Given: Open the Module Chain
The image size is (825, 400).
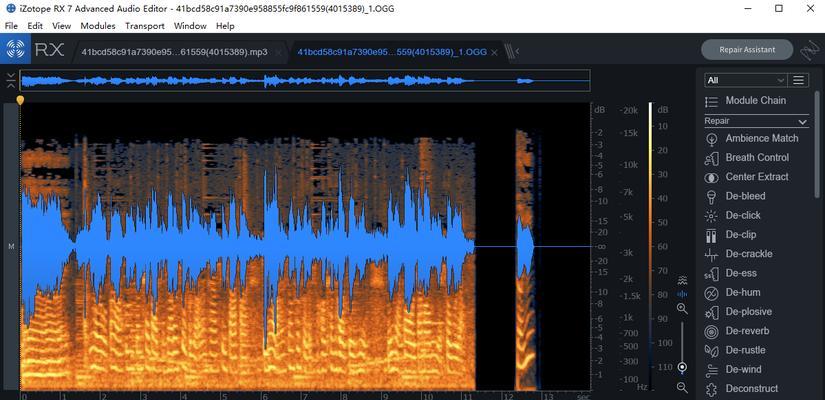Looking at the screenshot, I should 745,101.
